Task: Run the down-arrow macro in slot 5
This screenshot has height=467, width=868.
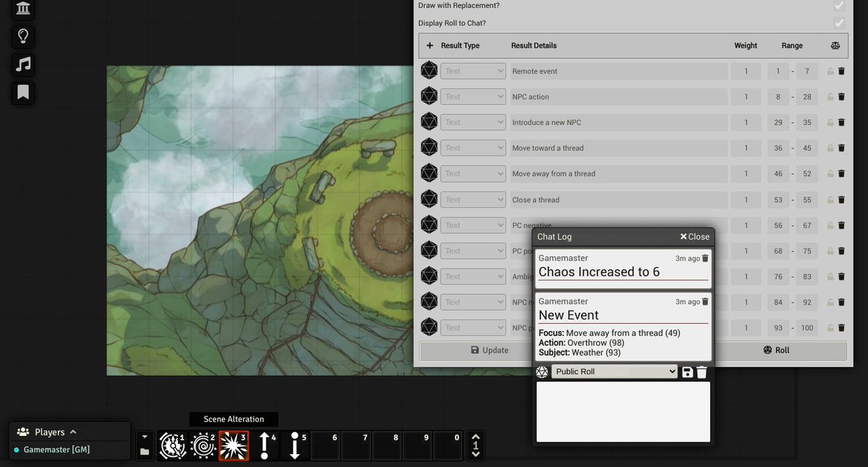Action: tap(294, 445)
